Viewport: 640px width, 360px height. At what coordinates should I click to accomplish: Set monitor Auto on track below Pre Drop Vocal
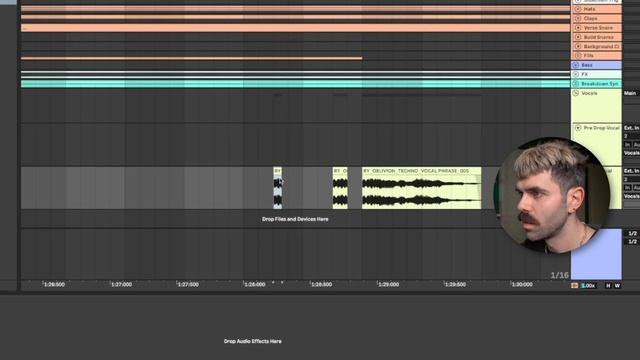point(636,188)
